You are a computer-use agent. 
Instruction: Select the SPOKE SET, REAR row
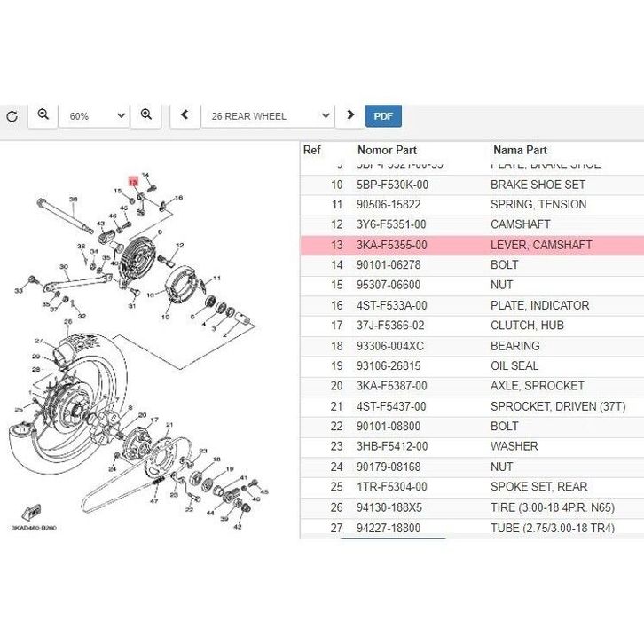click(x=471, y=487)
